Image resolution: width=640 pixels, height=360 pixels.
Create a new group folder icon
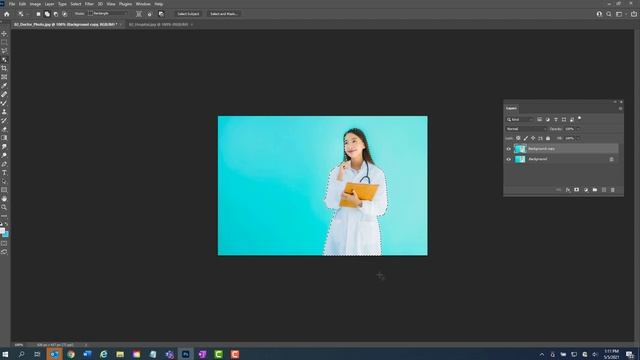click(595, 190)
